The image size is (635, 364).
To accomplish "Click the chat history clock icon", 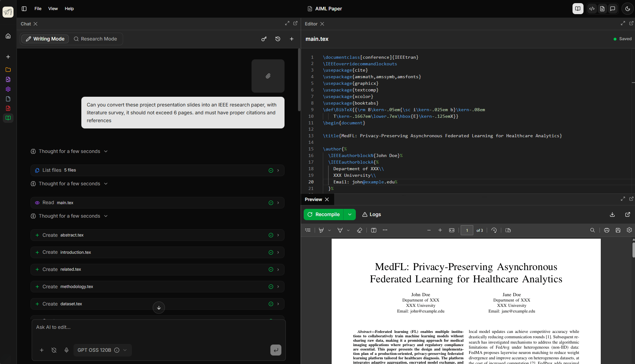I will [278, 39].
